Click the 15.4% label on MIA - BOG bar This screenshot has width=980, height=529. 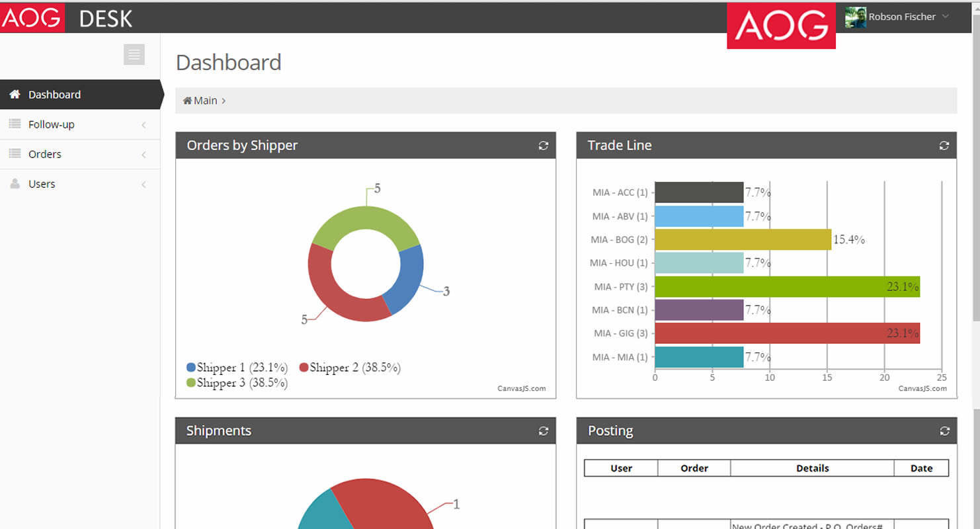(x=849, y=239)
